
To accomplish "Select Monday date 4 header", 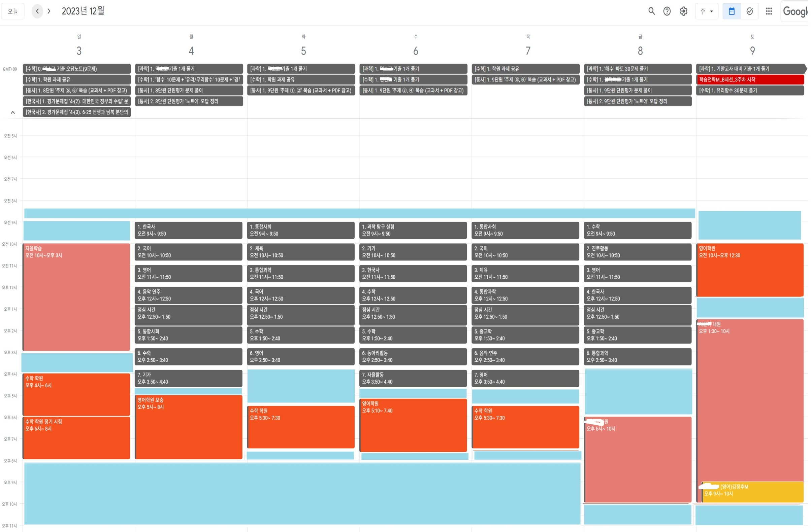I will pos(192,51).
